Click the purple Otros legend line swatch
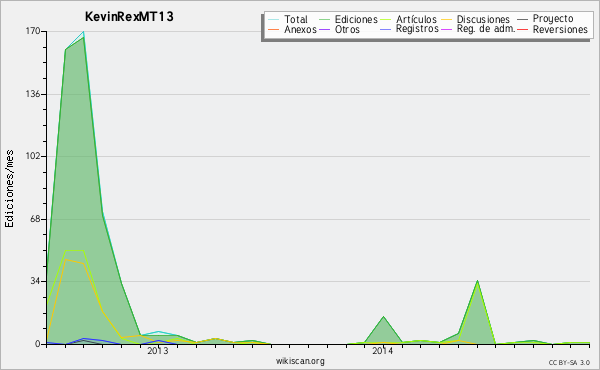 click(x=324, y=29)
